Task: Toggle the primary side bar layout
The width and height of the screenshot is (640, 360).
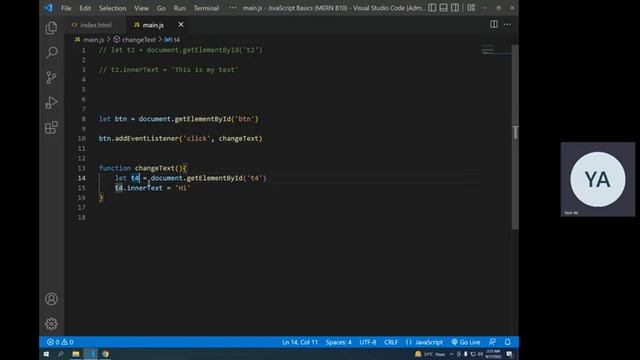Action: [x=432, y=8]
